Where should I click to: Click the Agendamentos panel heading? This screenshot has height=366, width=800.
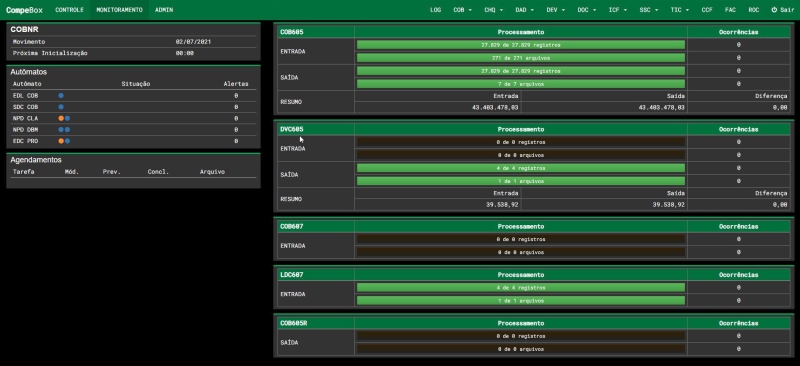36,160
